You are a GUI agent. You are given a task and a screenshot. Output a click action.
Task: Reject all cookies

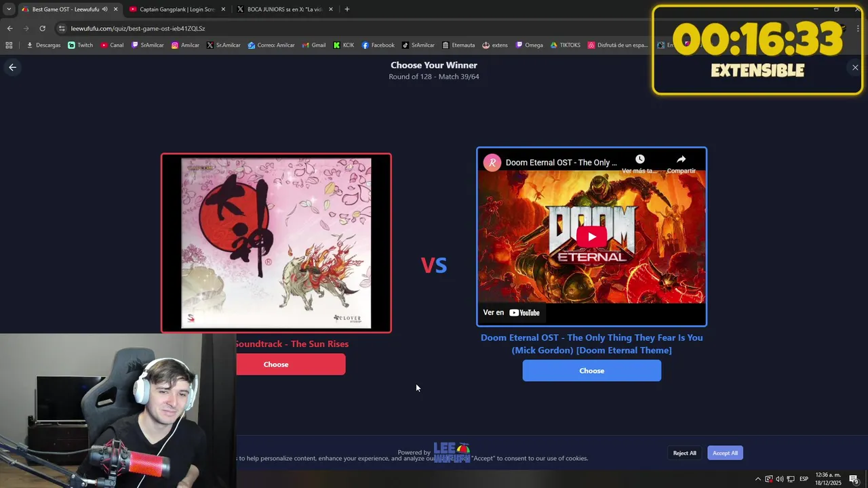click(684, 453)
